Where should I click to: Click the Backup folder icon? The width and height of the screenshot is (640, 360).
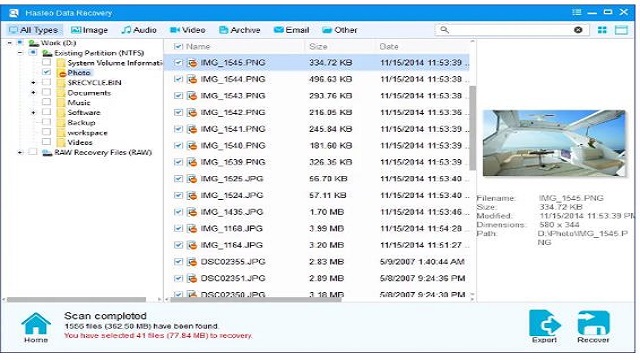pos(61,122)
